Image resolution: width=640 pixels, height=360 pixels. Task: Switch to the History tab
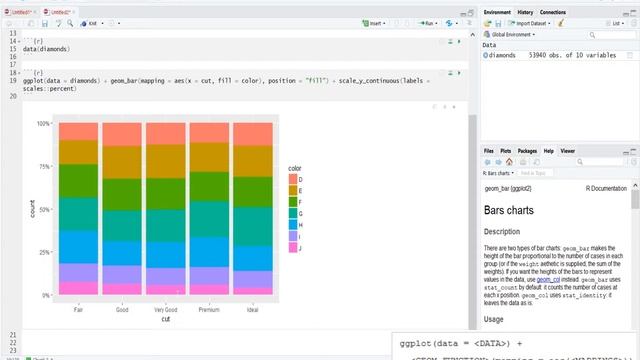(525, 12)
